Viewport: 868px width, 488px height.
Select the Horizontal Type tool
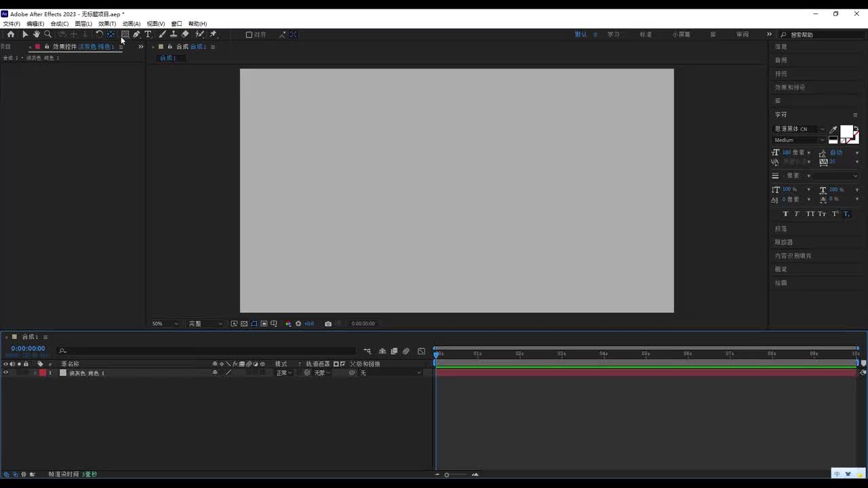148,35
